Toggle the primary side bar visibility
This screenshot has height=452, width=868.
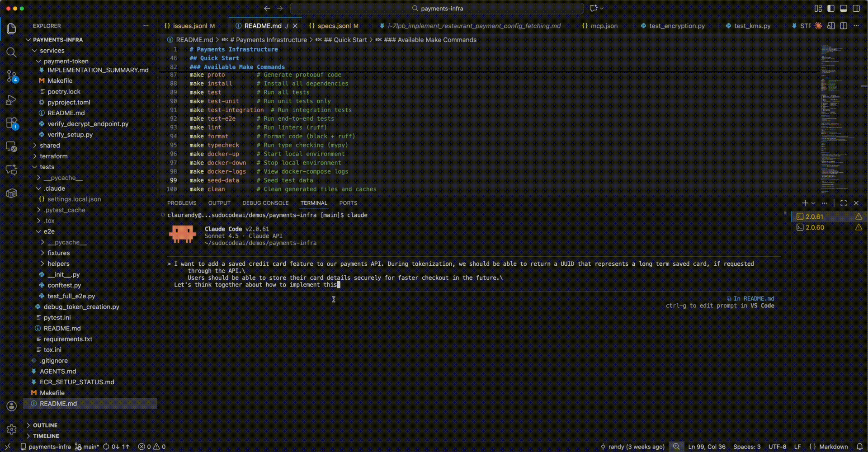coord(831,8)
